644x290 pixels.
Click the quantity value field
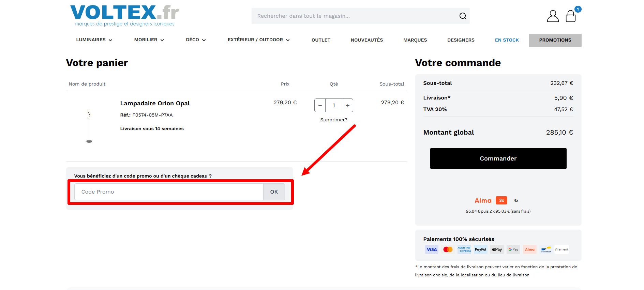coord(334,105)
